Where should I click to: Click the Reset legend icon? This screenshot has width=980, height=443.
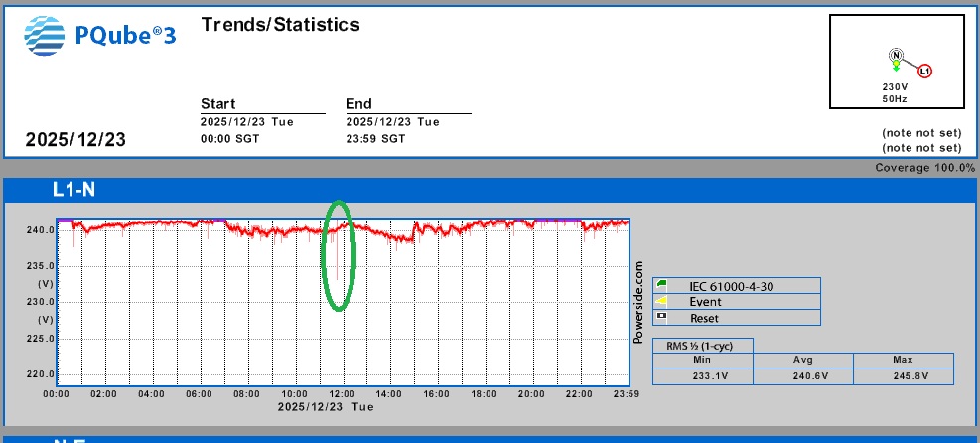tap(663, 318)
